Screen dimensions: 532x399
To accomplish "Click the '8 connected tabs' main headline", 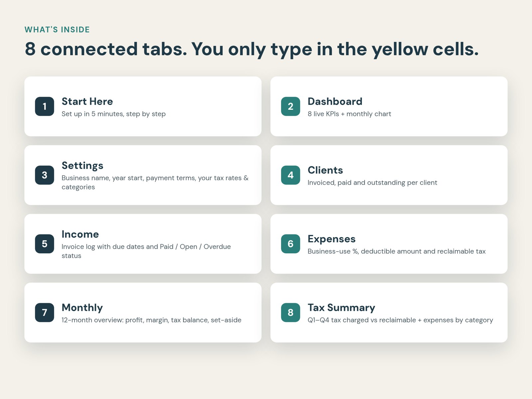I will [x=252, y=49].
